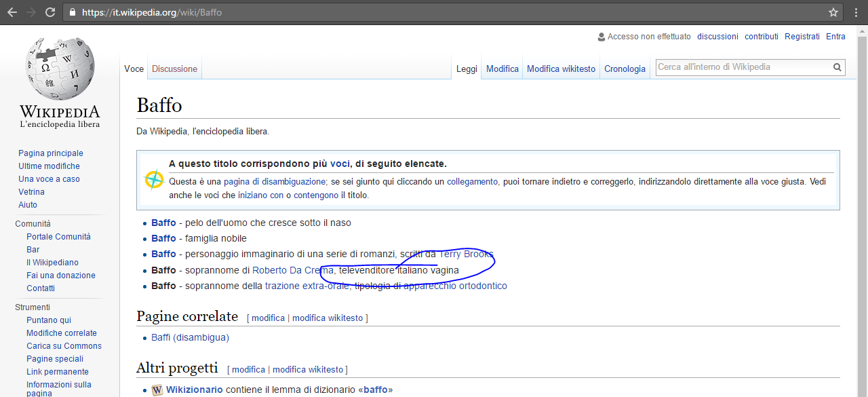Click the Terry Brooks link
Image resolution: width=868 pixels, height=397 pixels.
click(466, 254)
